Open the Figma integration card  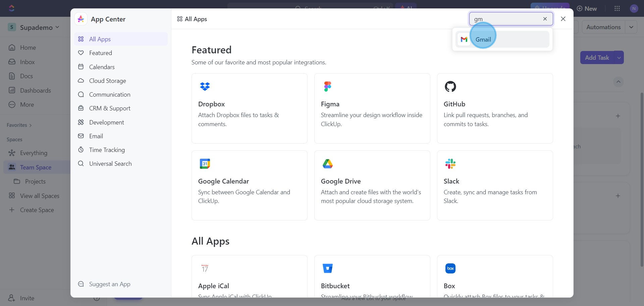click(372, 108)
